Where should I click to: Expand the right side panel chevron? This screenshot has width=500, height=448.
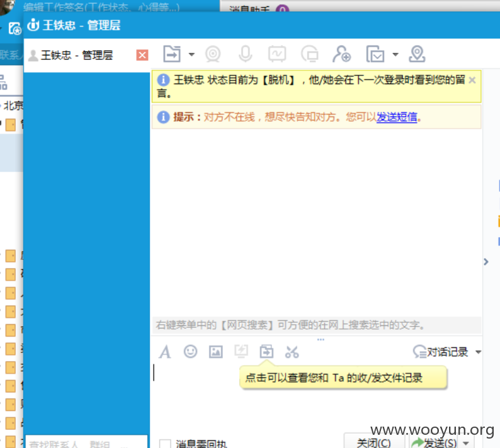(x=486, y=262)
